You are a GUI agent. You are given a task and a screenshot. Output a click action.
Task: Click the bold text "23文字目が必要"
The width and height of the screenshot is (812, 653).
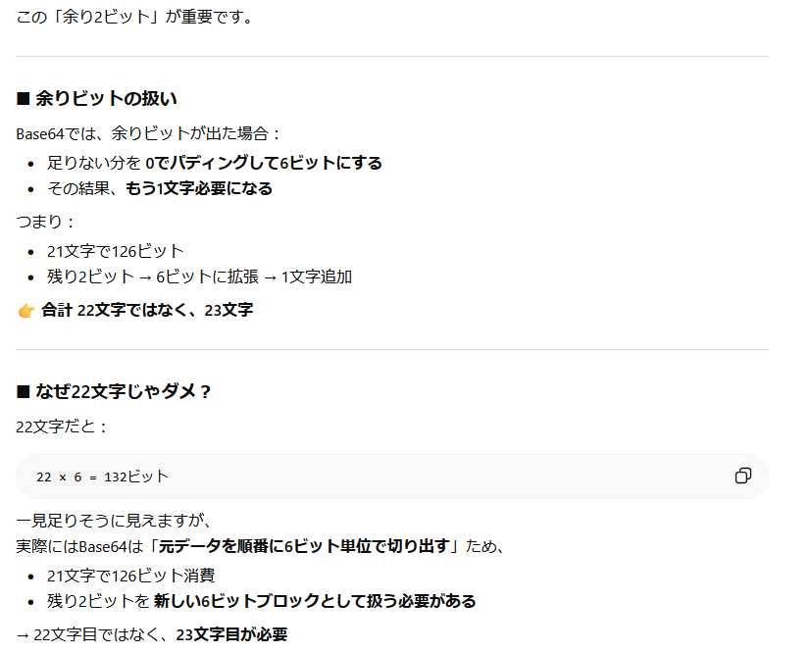[x=231, y=634]
